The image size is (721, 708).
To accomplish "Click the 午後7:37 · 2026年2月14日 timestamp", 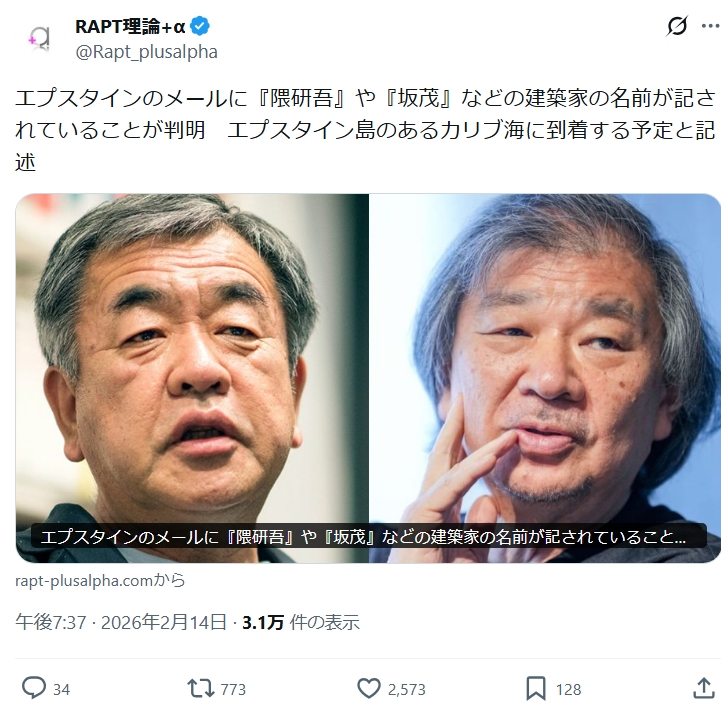I will (x=121, y=622).
